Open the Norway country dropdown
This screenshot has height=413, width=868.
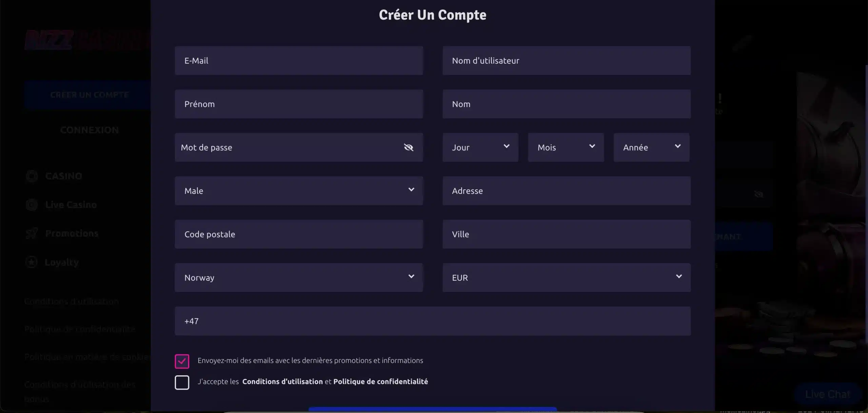(299, 278)
